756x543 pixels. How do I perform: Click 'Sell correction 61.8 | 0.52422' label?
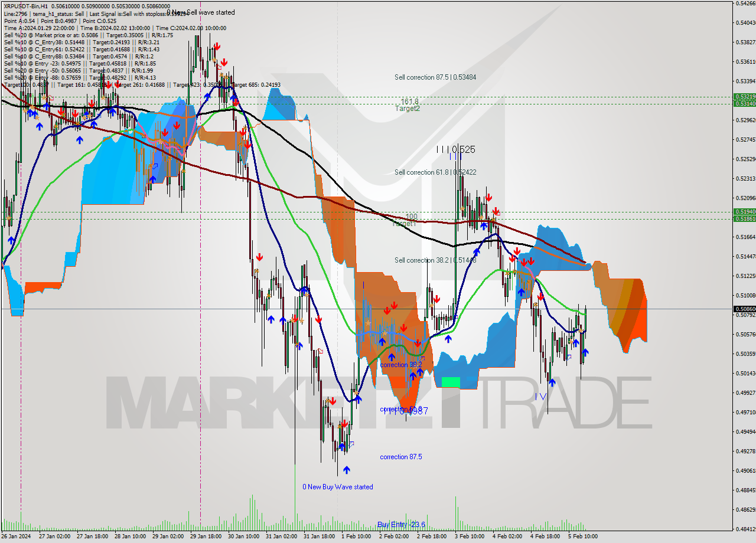[435, 172]
